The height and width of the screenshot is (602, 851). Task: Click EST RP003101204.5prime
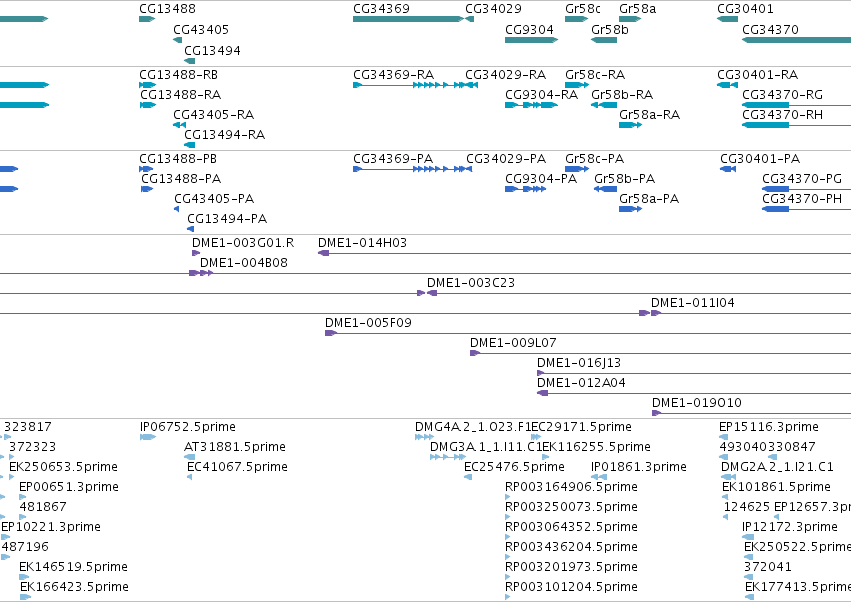(x=571, y=587)
